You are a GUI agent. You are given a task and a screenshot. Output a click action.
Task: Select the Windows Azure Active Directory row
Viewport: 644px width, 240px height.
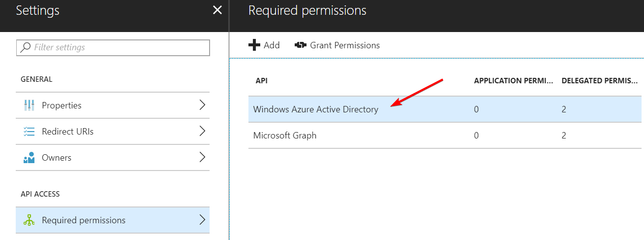(445, 109)
